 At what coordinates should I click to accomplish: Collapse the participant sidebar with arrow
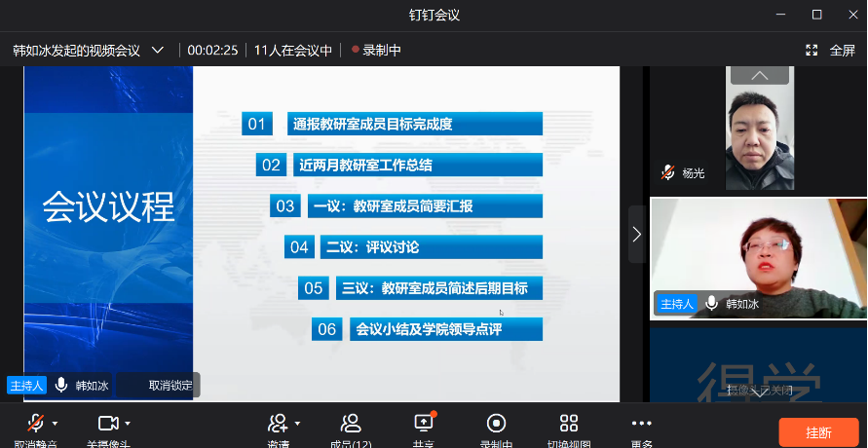point(636,234)
